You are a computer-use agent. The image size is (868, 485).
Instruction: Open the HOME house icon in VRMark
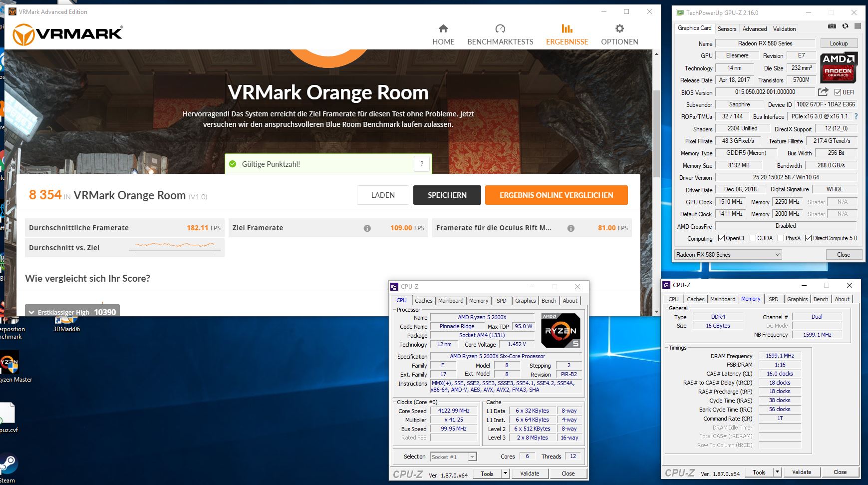[443, 28]
